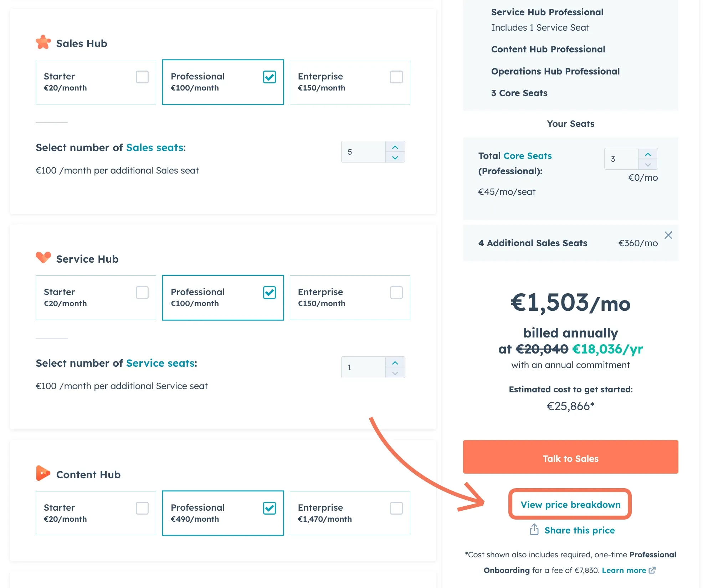Screen dimensions: 708x588
Task: Click the external link icon beside Learn more
Action: point(652,570)
